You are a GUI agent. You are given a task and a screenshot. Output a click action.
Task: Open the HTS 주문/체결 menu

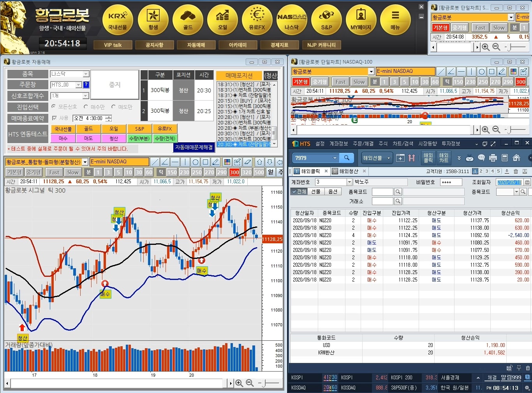click(x=363, y=143)
